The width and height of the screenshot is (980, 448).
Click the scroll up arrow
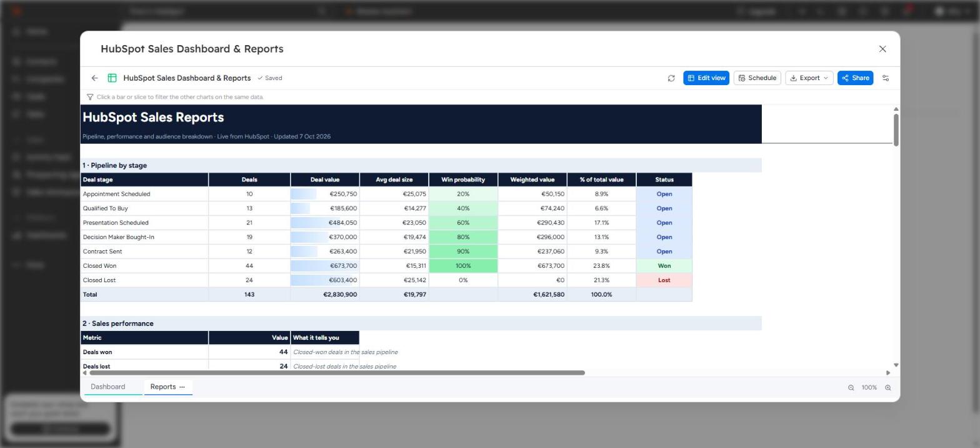point(896,109)
